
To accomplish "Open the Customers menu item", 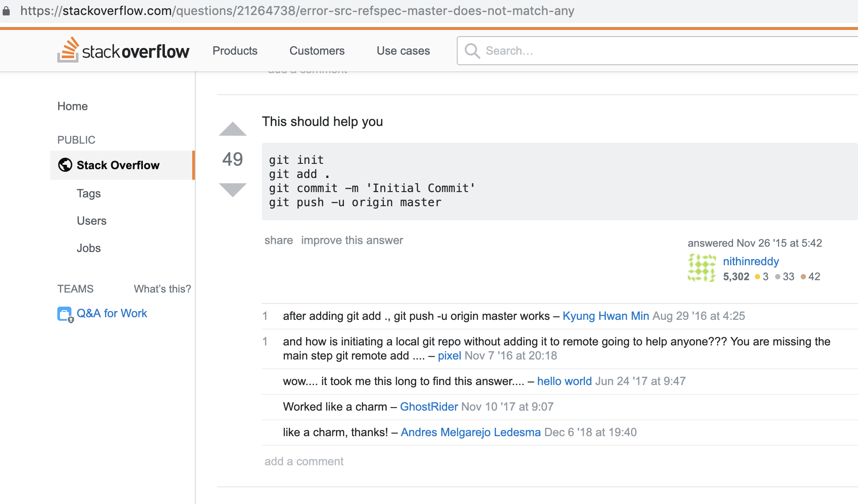I will tap(317, 51).
